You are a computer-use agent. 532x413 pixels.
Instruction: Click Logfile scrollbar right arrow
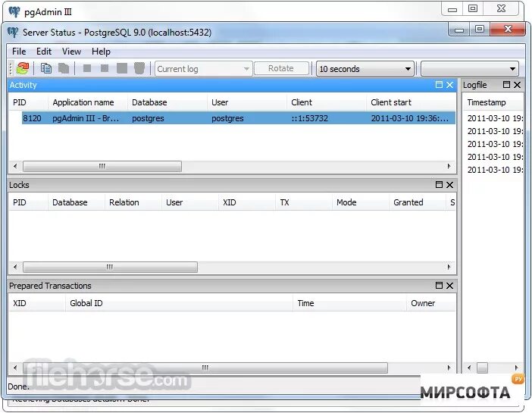516,368
